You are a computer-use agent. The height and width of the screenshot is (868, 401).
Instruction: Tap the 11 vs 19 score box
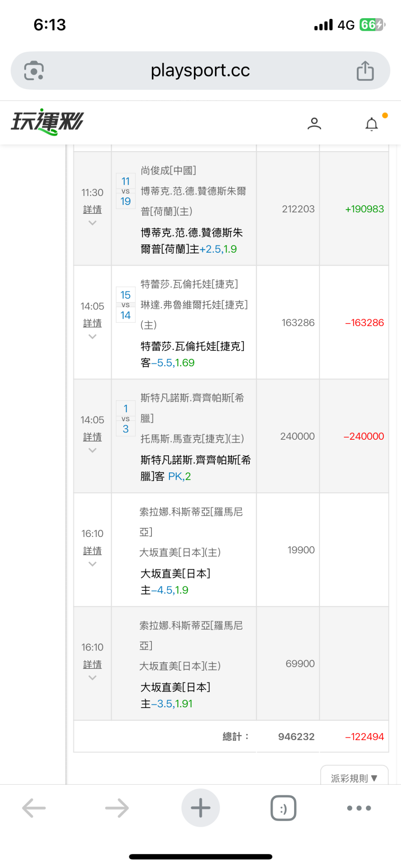coord(125,191)
